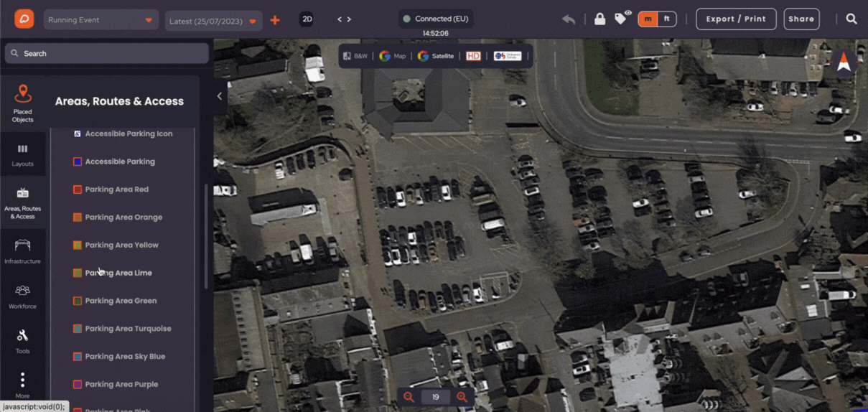Open the Workforce sidebar tab
The image size is (868, 412).
(23, 296)
